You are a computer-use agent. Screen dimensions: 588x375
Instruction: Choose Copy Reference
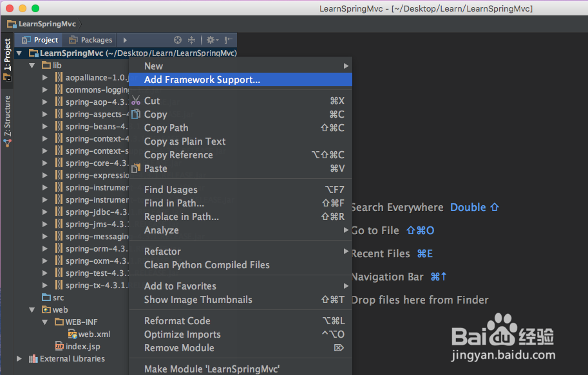(240, 155)
